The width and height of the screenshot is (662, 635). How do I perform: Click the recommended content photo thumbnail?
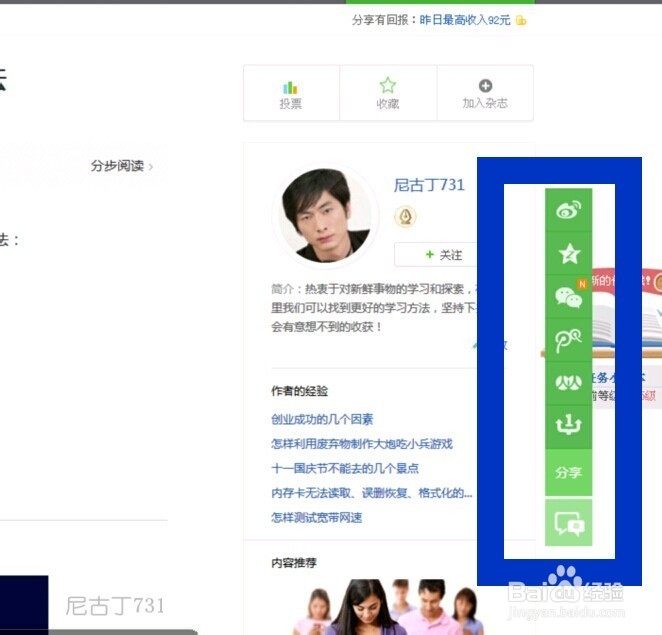coord(386,607)
